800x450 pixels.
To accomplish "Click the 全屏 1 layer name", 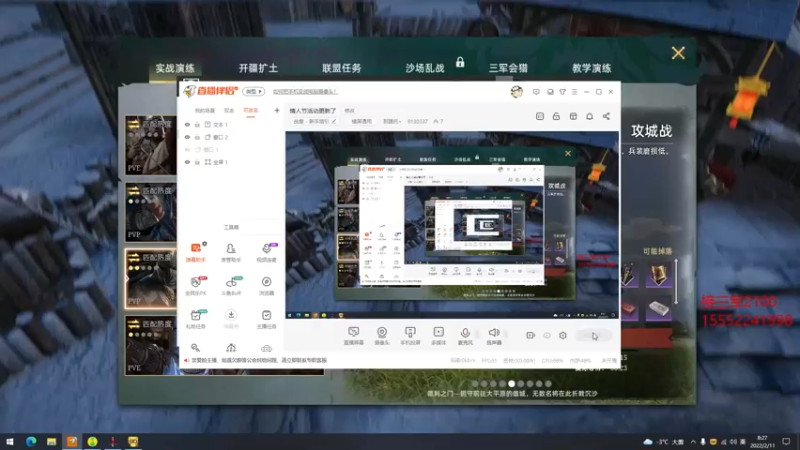I will point(220,162).
